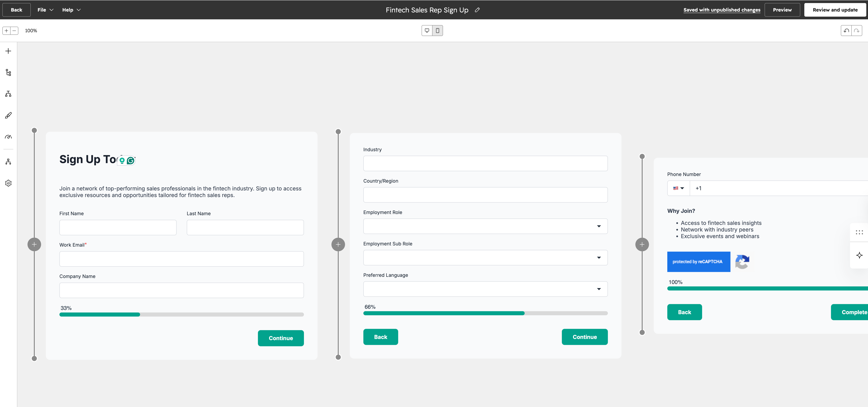Click the zoom out minus button

click(x=14, y=31)
